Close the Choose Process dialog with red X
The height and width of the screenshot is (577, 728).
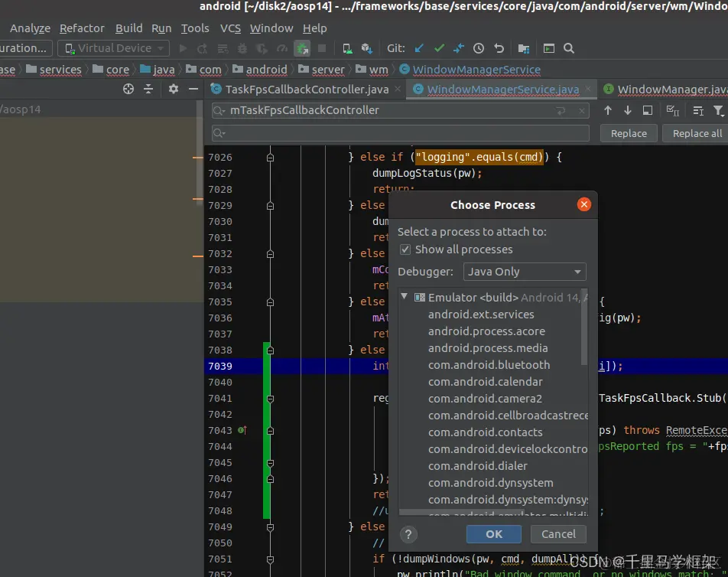pyautogui.click(x=583, y=204)
